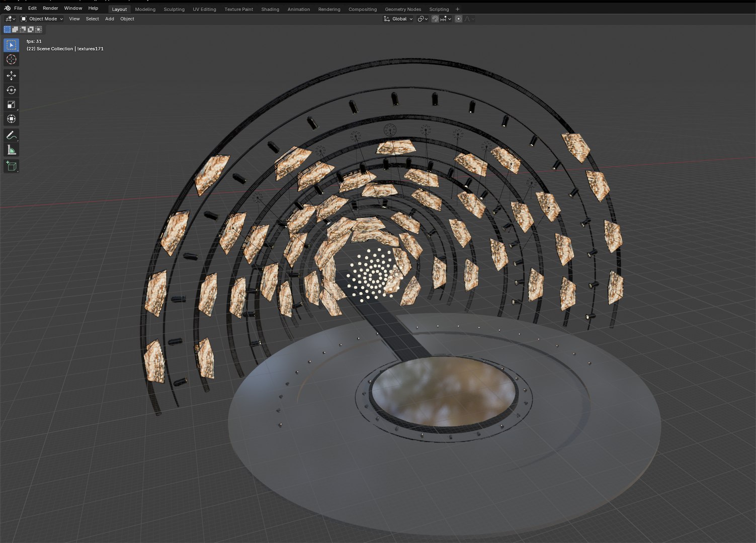Switch to the Modeling workspace tab
This screenshot has width=756, height=543.
coord(145,9)
